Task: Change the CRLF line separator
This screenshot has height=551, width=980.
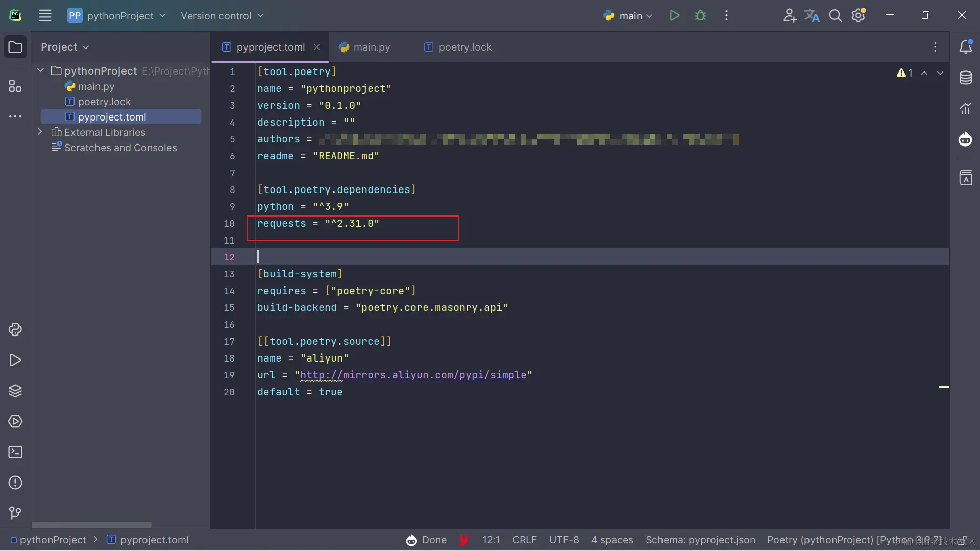Action: click(524, 540)
